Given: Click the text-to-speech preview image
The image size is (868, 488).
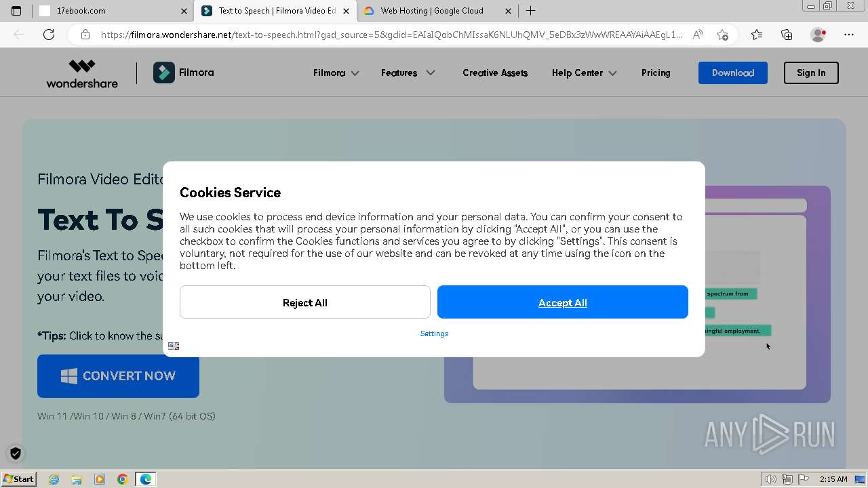Looking at the screenshot, I should (637, 294).
